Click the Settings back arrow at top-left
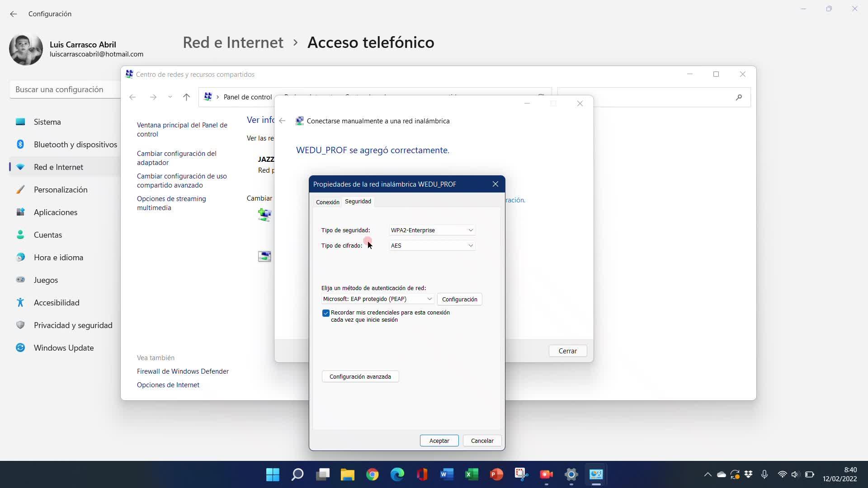Viewport: 868px width, 488px height. pyautogui.click(x=13, y=14)
